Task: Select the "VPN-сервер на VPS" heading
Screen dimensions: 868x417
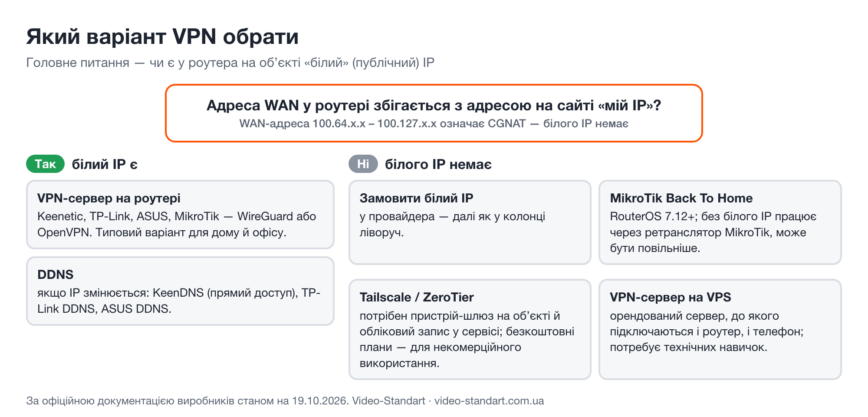Action: coord(671,298)
